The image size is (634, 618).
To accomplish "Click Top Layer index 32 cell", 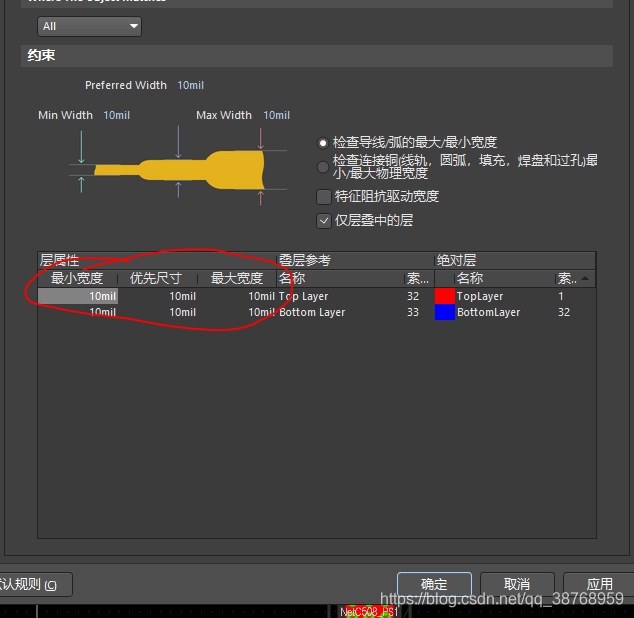I will point(413,296).
